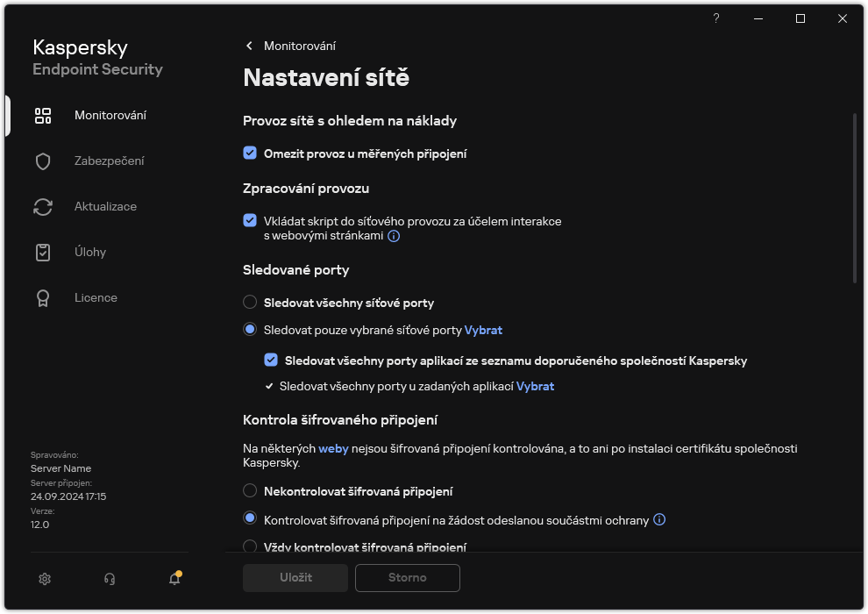868x614 pixels.
Task: Click the Storno button
Action: [x=407, y=578]
